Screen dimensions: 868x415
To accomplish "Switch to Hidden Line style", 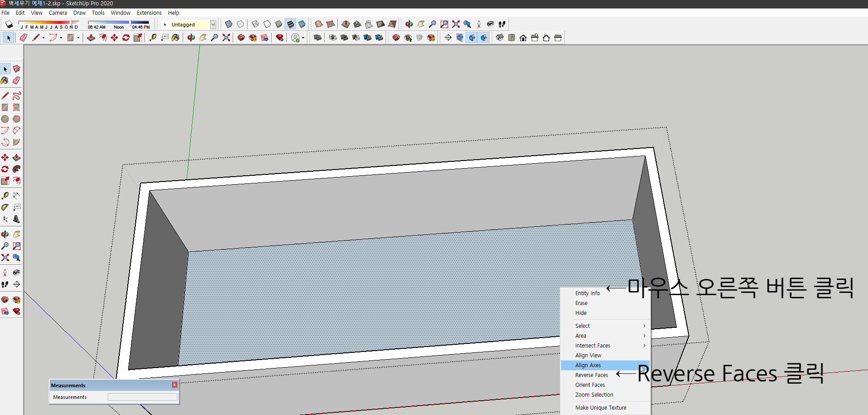I will tap(267, 24).
